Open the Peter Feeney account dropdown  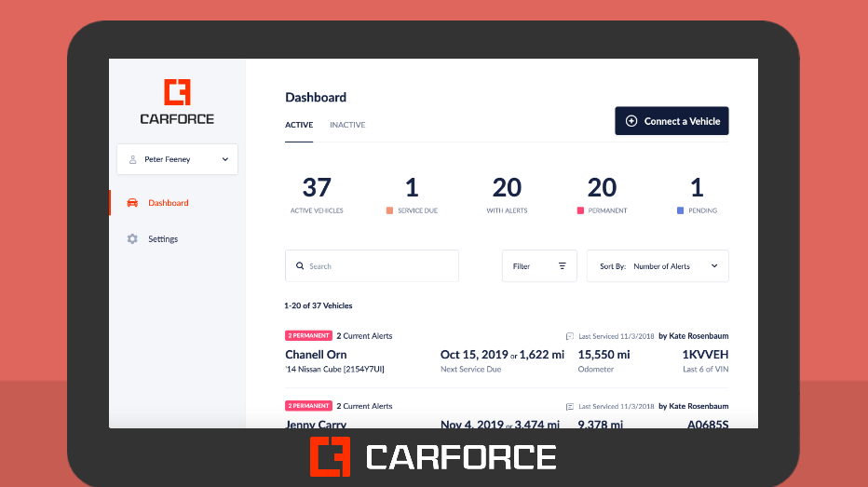click(x=177, y=159)
